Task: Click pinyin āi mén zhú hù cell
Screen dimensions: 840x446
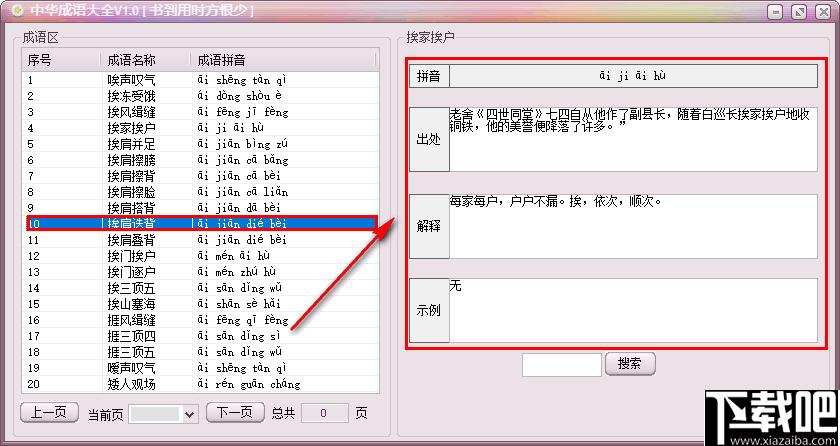Action: point(236,272)
